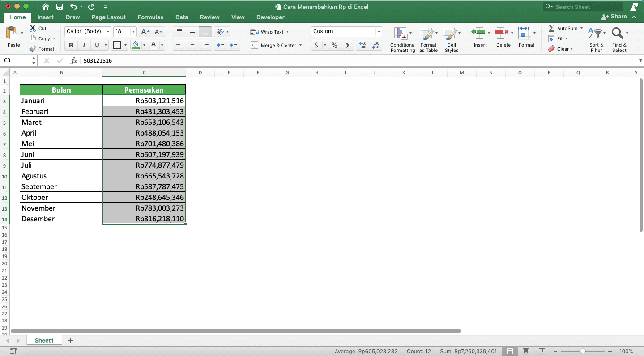The width and height of the screenshot is (644, 356).
Task: Adjust the zoom slider handle
Action: pos(583,352)
